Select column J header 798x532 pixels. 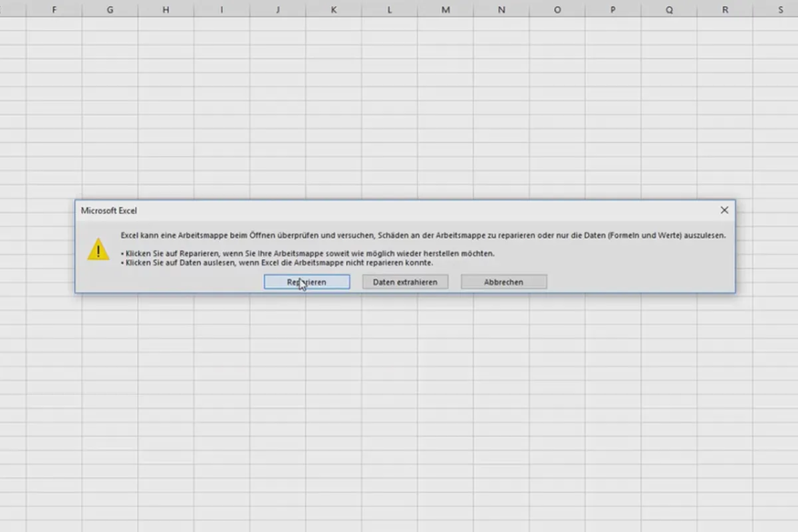pos(277,10)
